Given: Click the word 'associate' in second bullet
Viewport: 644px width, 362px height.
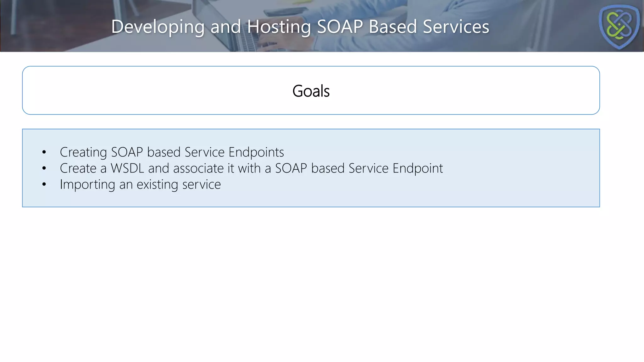Looking at the screenshot, I should pyautogui.click(x=198, y=168).
